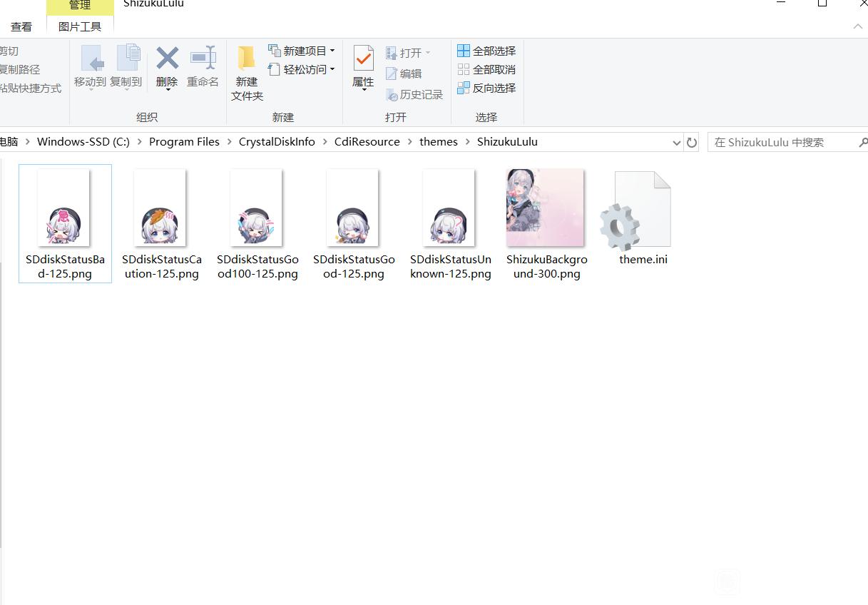Screen dimensions: 868x605
Task: Click the History (历史记录) button
Action: coord(414,94)
